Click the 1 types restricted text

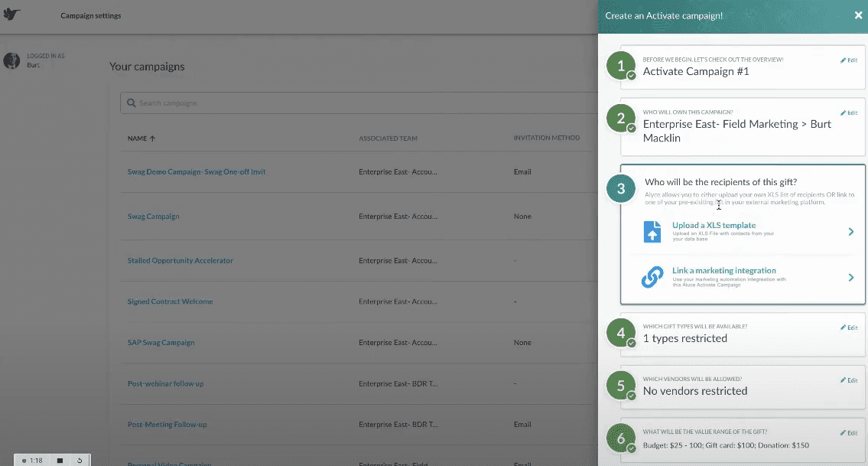[684, 338]
